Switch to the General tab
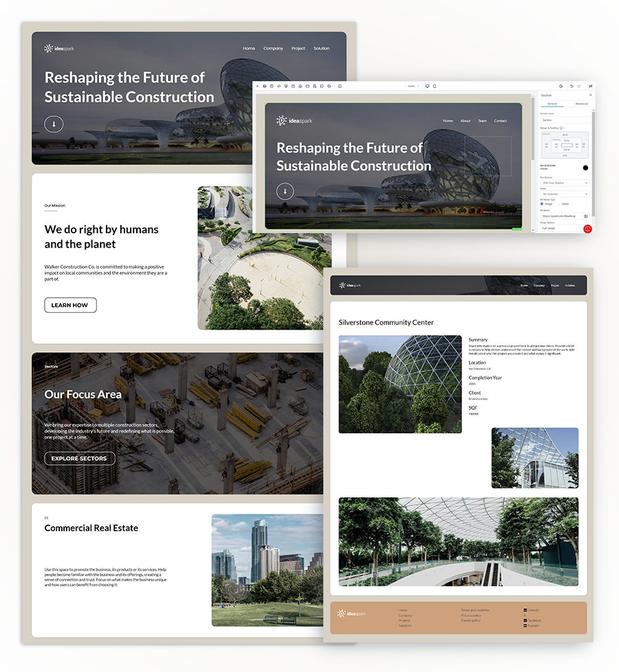619x672 pixels. pyautogui.click(x=552, y=104)
